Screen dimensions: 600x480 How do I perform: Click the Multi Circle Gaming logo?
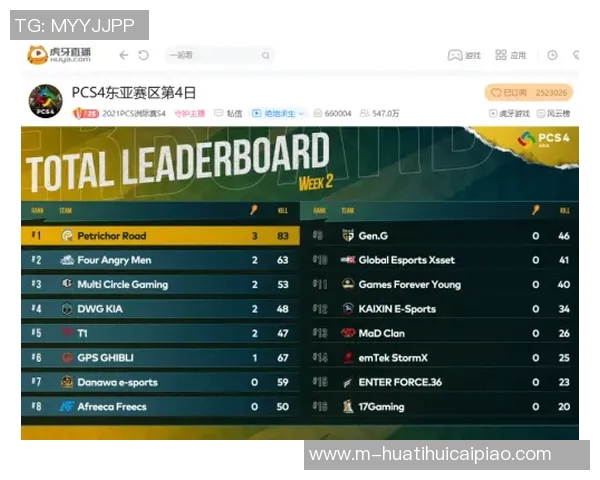67,284
